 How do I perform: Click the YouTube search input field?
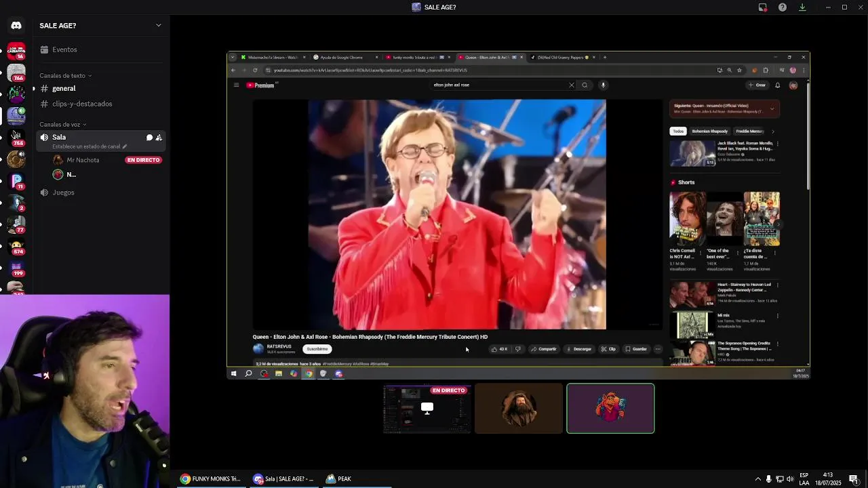click(x=498, y=85)
